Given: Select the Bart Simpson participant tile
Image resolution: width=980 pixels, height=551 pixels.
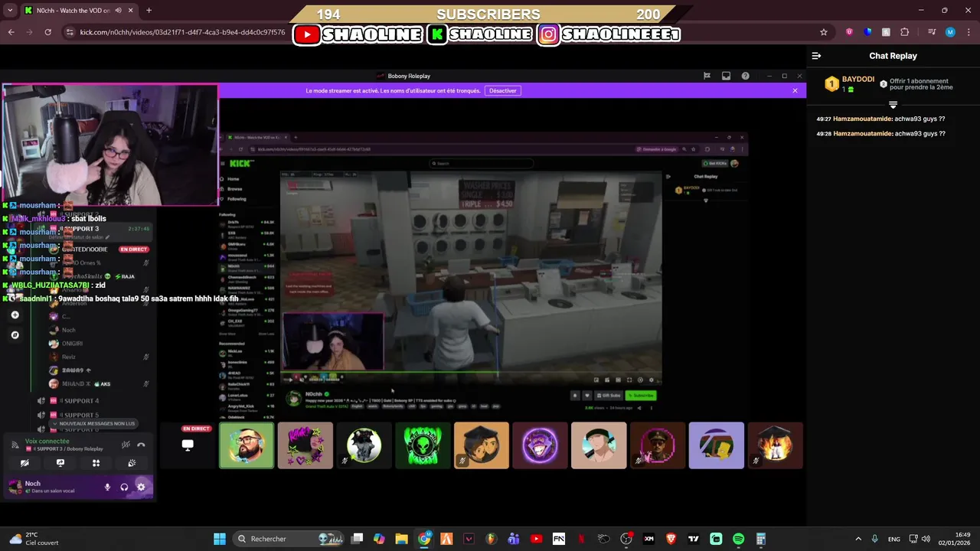Looking at the screenshot, I should point(716,445).
